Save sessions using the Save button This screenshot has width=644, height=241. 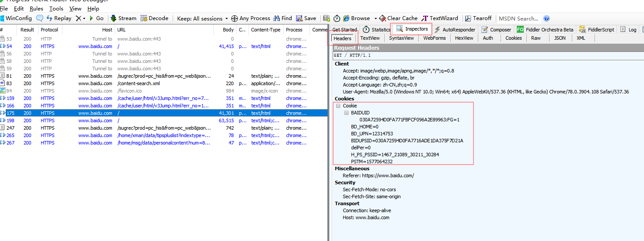click(x=306, y=18)
